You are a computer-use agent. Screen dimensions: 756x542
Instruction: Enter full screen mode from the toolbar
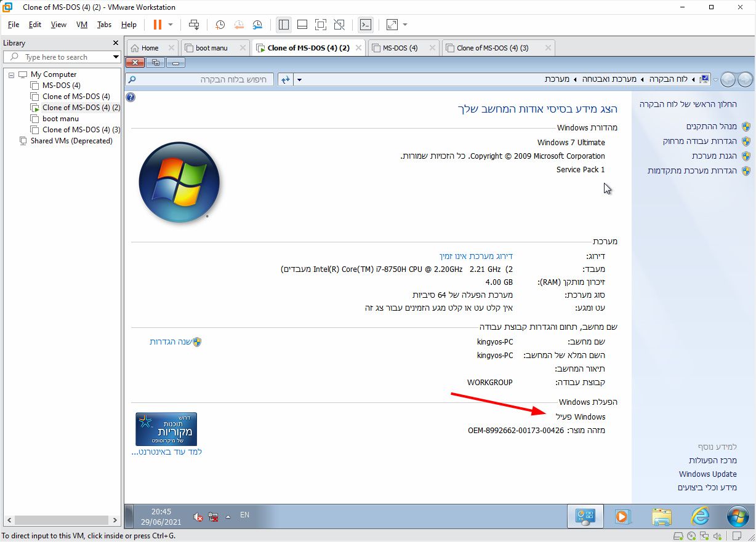point(321,25)
